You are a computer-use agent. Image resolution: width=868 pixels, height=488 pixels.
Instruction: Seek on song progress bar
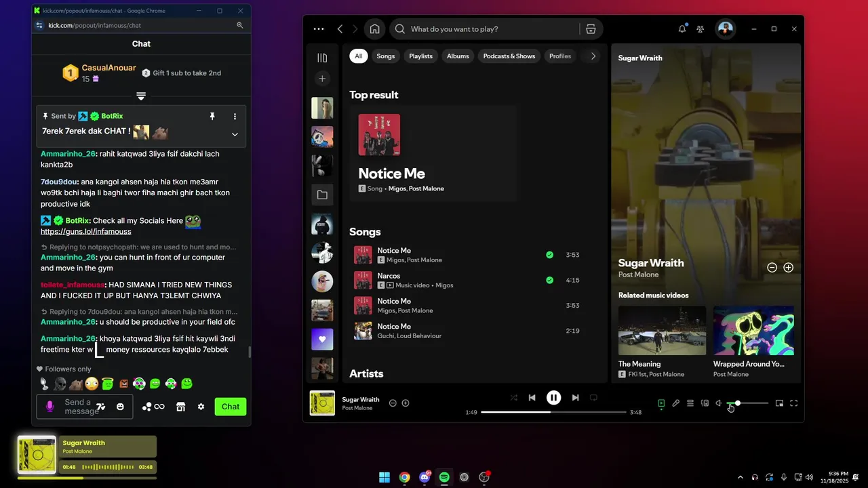[553, 412]
